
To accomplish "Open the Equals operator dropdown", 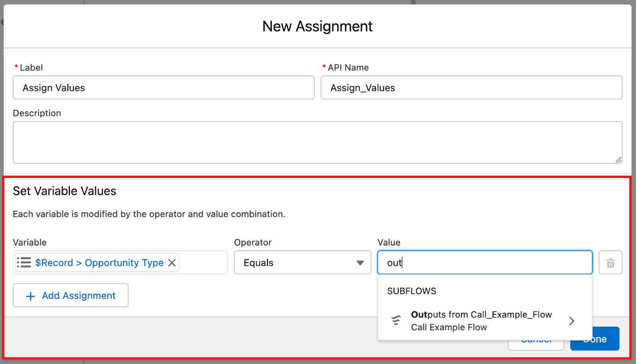I will (302, 263).
